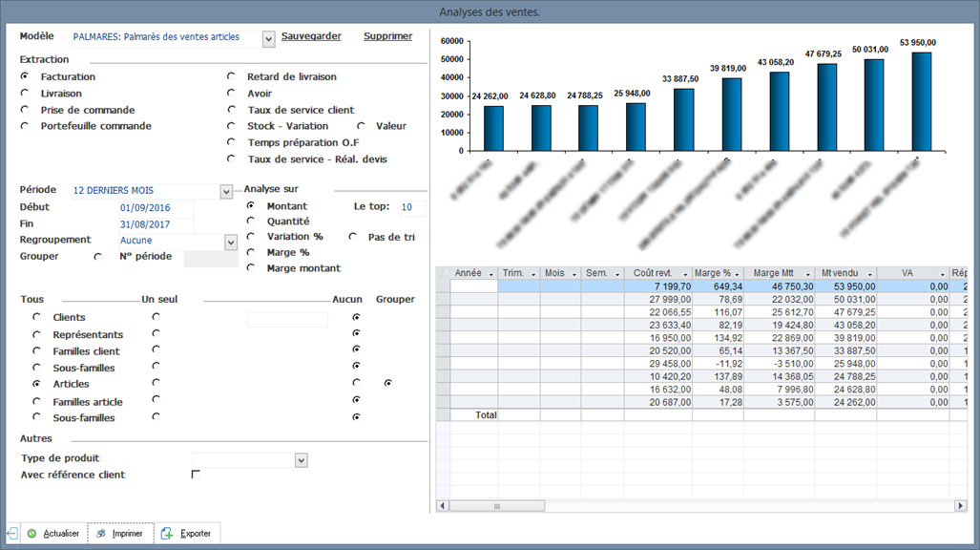Select the Avoir extraction option
980x550 pixels.
[231, 94]
